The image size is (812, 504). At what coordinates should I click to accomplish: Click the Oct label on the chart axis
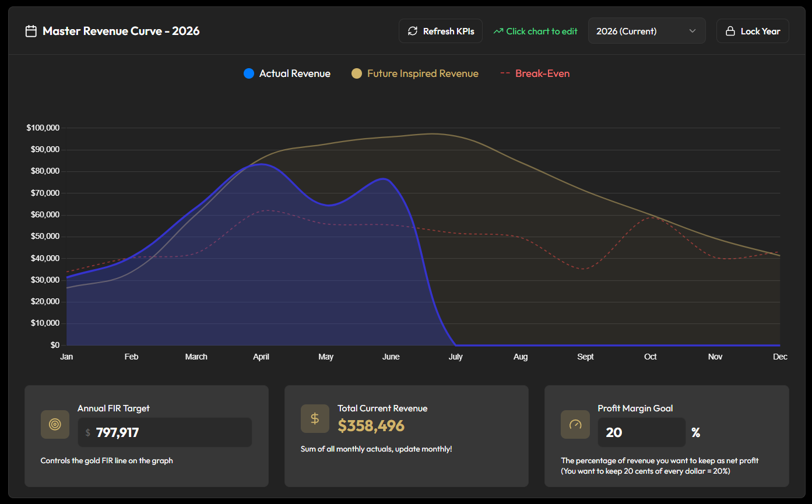[x=651, y=357]
